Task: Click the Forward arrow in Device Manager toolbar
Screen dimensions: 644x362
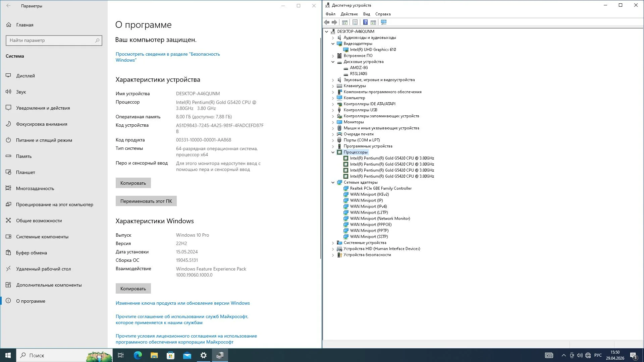Action: coord(334,22)
